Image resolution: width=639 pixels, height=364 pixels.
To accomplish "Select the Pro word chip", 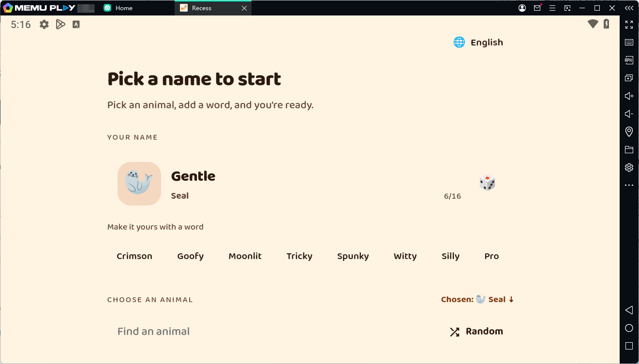I will point(491,256).
